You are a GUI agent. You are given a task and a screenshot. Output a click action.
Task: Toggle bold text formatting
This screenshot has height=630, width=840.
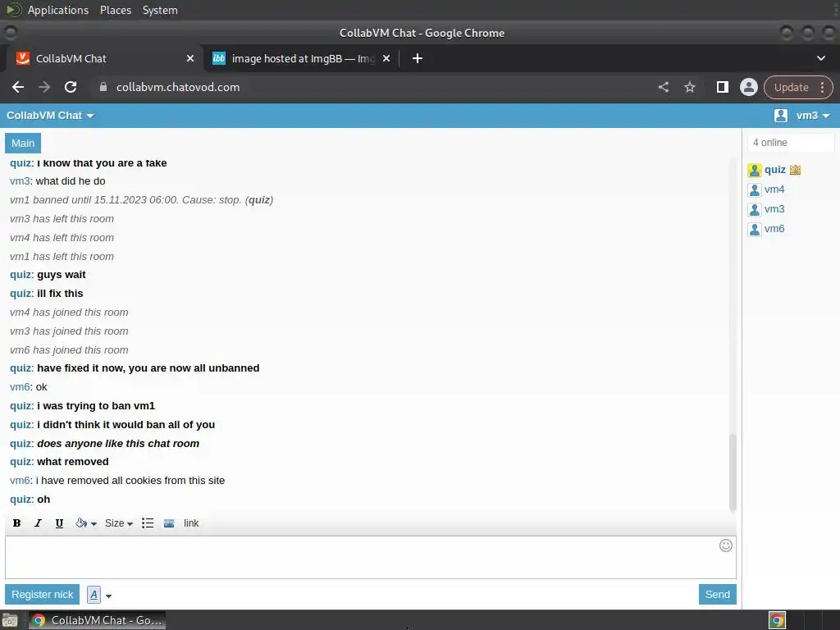pos(16,523)
